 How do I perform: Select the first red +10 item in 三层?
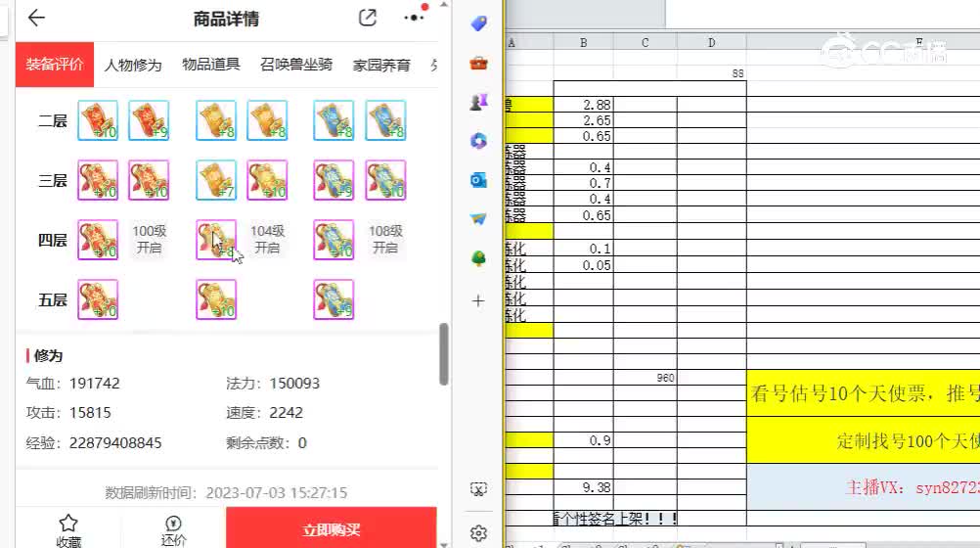98,180
